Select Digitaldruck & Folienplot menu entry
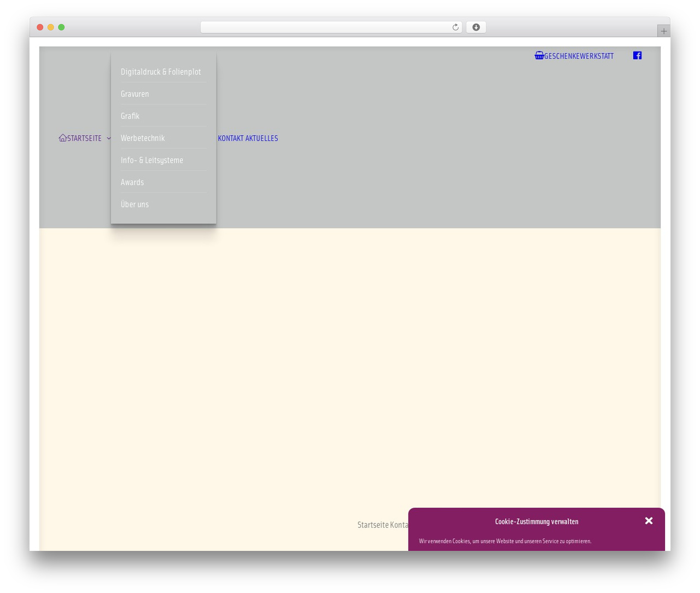Image resolution: width=700 pixels, height=593 pixels. [x=161, y=72]
